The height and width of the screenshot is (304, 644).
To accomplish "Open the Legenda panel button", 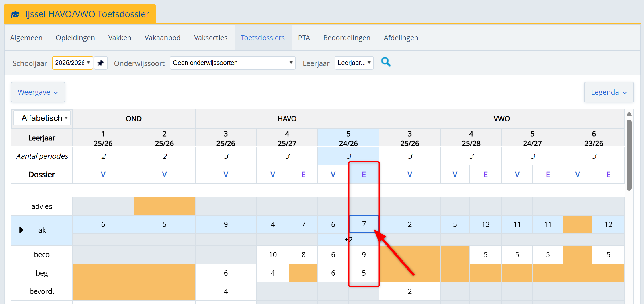I will [608, 92].
